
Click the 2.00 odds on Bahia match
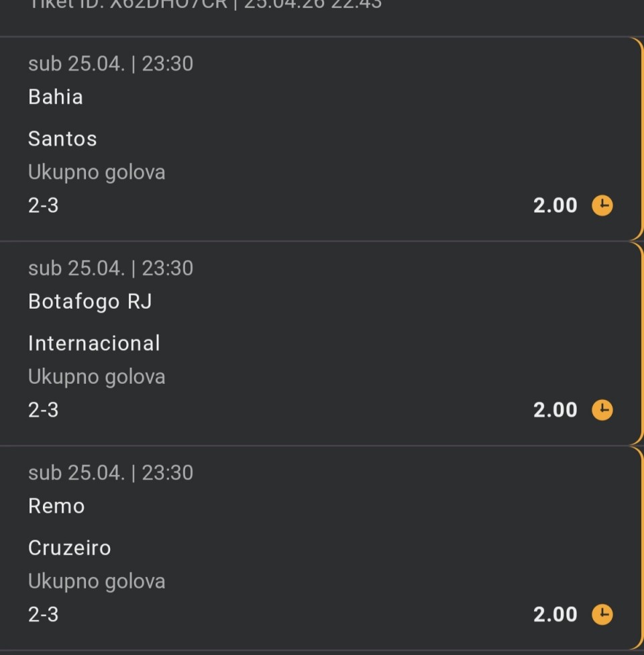[555, 205]
